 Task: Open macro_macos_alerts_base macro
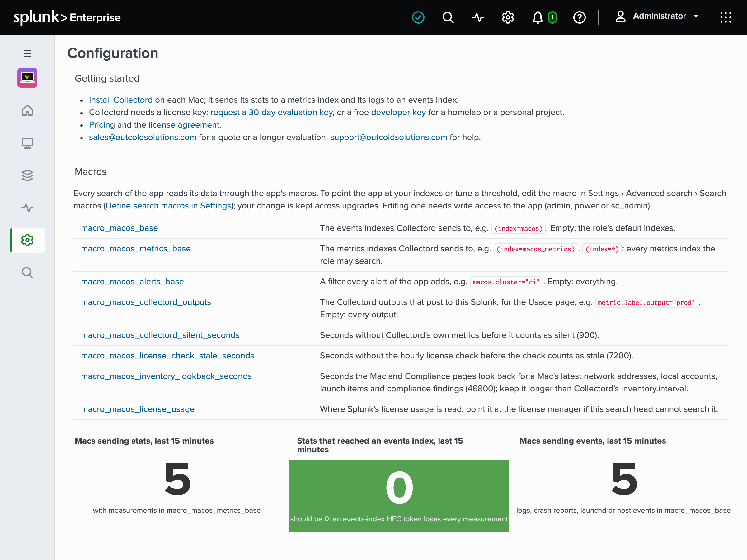(x=132, y=282)
